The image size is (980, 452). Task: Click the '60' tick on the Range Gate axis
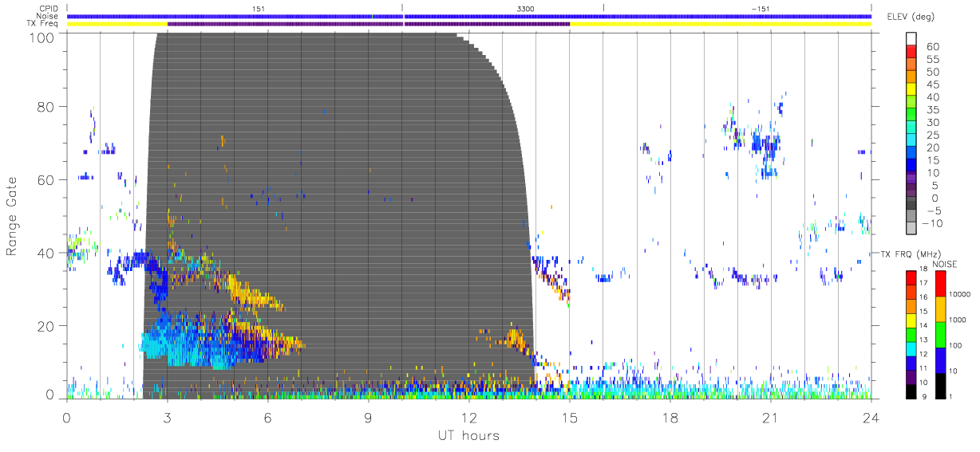46,179
